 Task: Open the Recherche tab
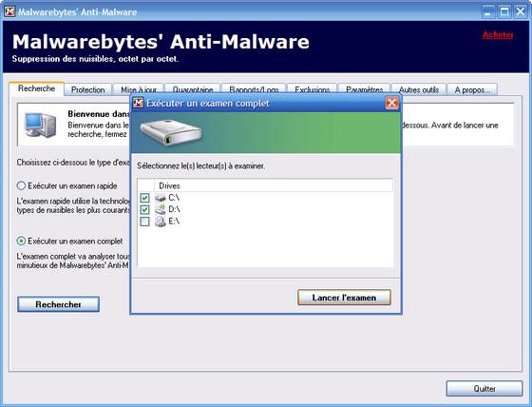[36, 88]
